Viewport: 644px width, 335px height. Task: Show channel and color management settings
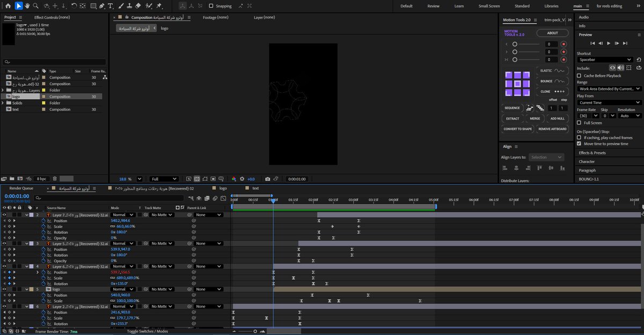(233, 179)
